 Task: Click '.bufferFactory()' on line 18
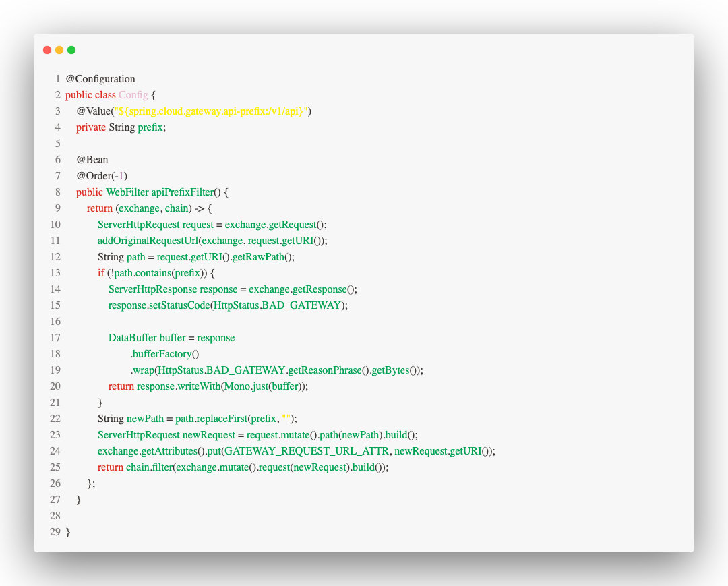(165, 354)
